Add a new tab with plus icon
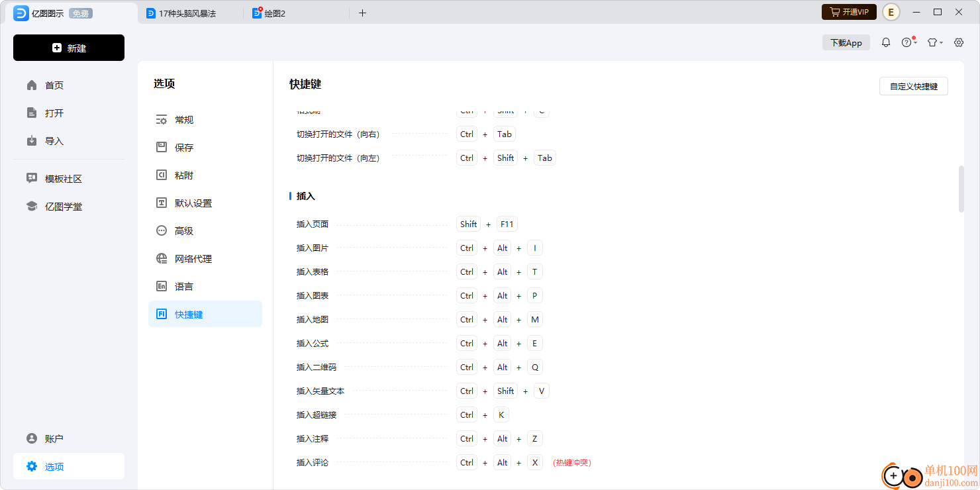Viewport: 980px width, 490px height. (x=362, y=13)
